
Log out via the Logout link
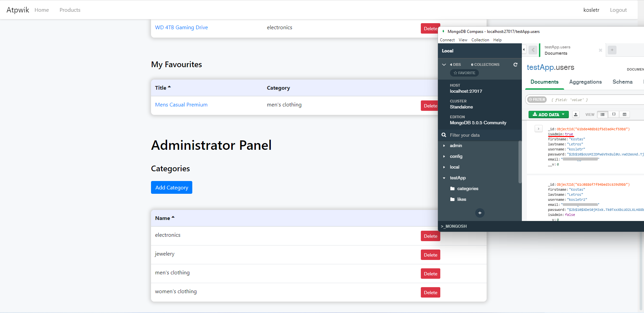coord(618,10)
